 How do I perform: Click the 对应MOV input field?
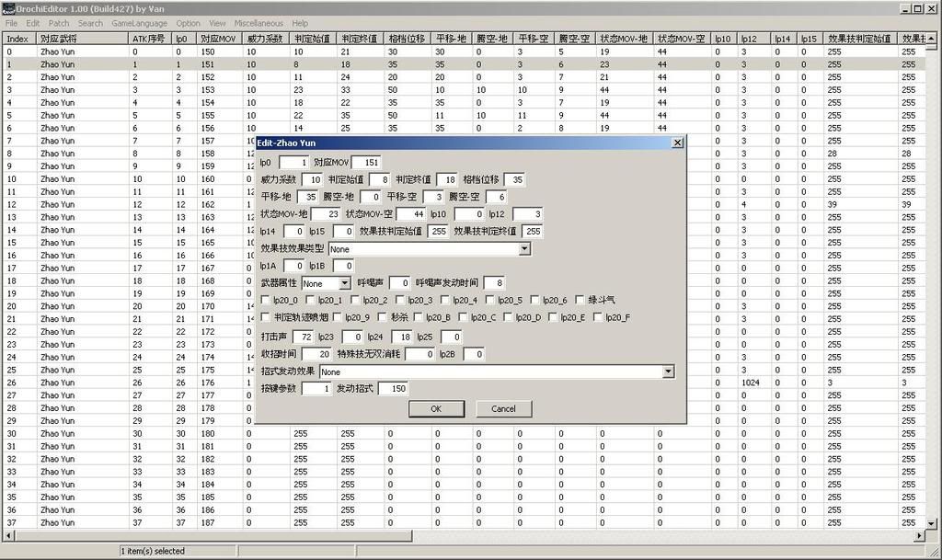point(364,162)
